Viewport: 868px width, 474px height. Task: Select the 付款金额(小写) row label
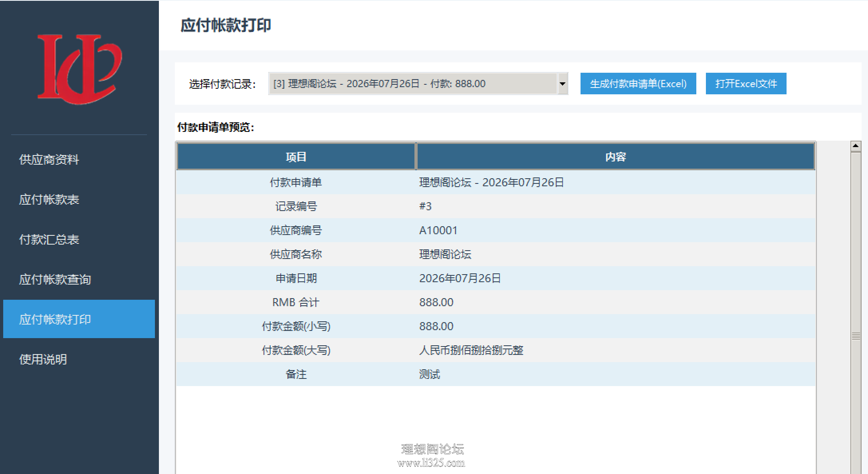(296, 326)
